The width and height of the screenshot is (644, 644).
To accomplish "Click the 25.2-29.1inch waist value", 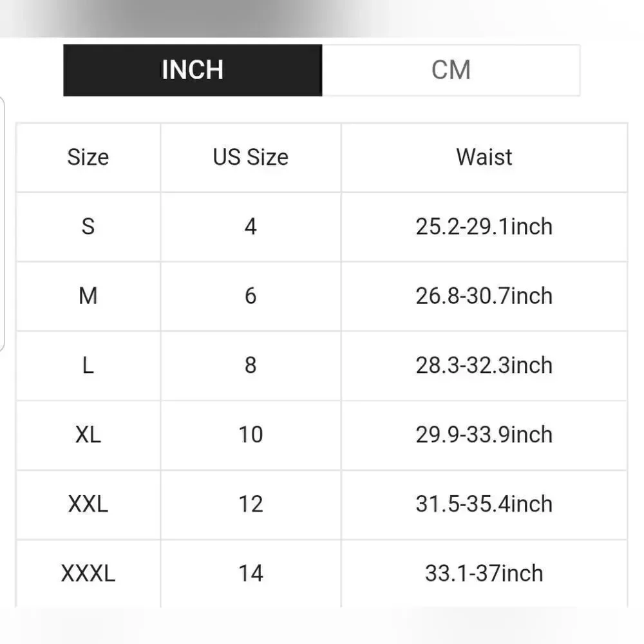I will coord(484,227).
